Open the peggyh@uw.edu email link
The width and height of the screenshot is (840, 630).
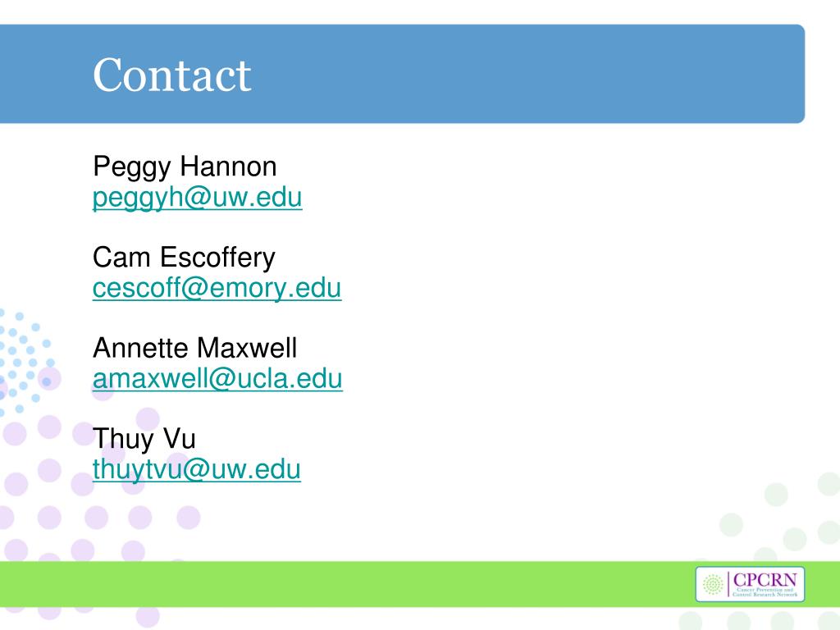(197, 198)
